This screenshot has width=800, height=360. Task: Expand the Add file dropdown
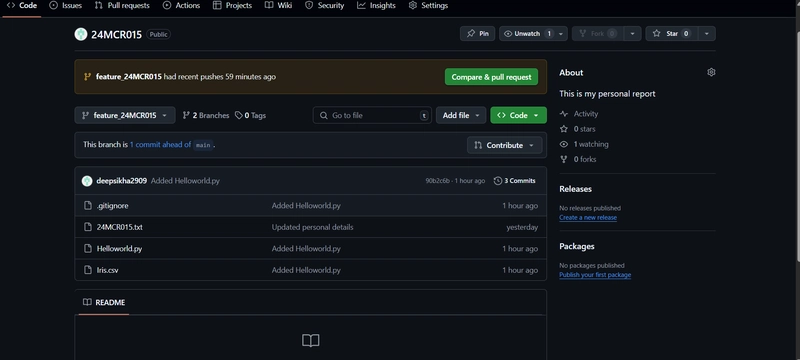click(461, 115)
